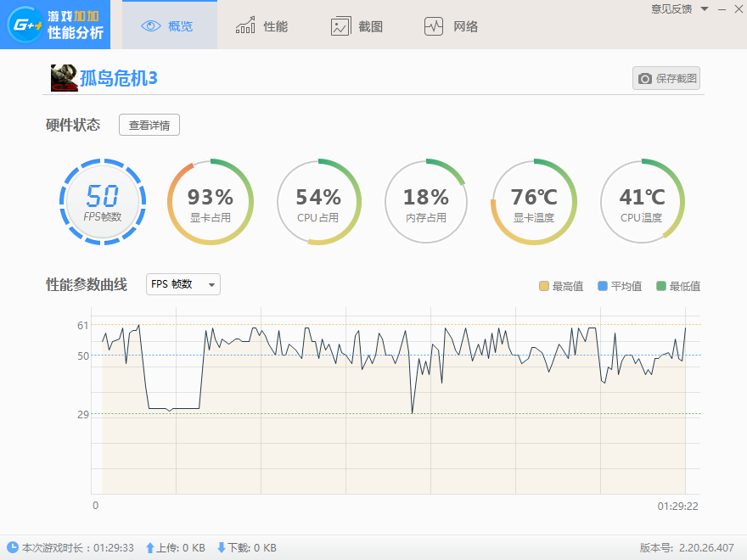Click the clock icon in status bar
The image size is (747, 560).
coord(13,547)
